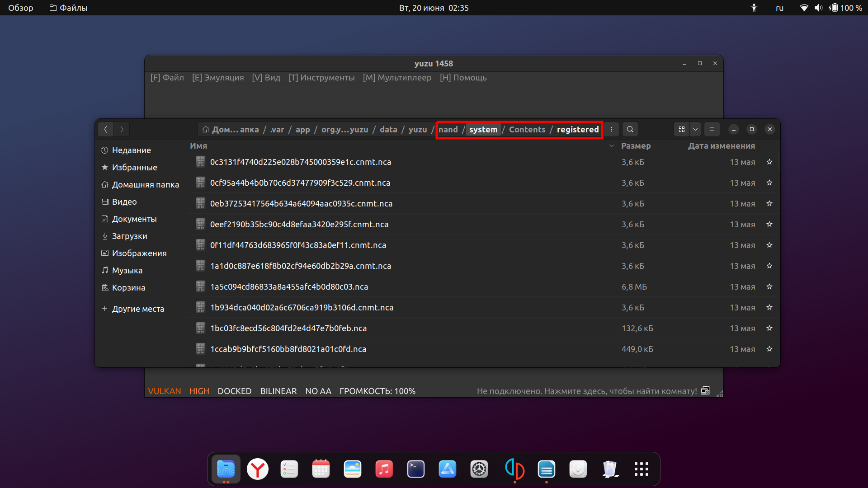Select the Инструменты menu item
Viewport: 868px width, 488px height.
tap(327, 77)
